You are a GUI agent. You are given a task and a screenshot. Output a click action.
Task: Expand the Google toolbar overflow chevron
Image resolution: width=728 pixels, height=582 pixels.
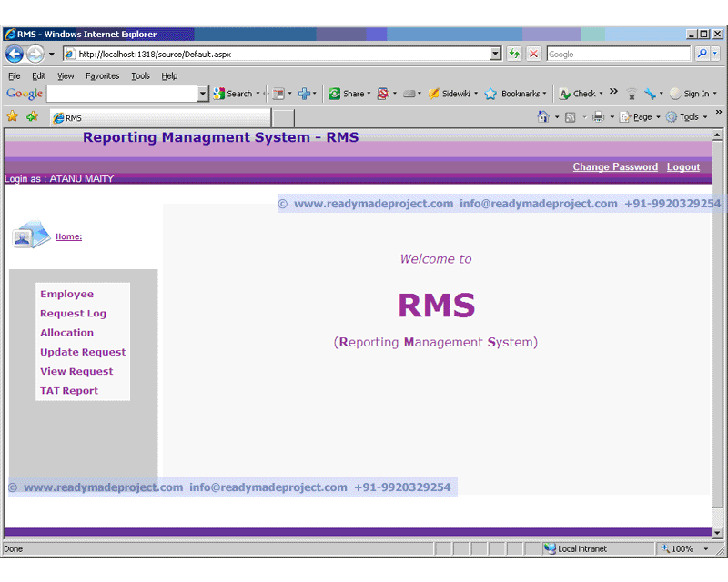(613, 92)
